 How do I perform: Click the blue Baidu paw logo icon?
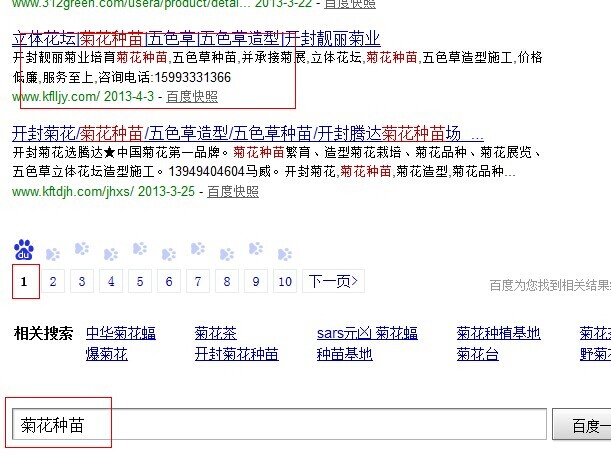coord(24,250)
